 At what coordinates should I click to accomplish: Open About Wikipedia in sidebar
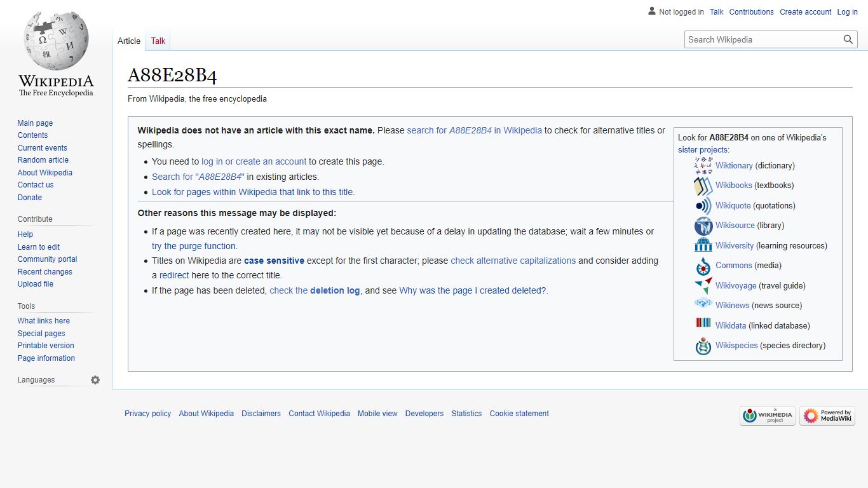tap(45, 173)
